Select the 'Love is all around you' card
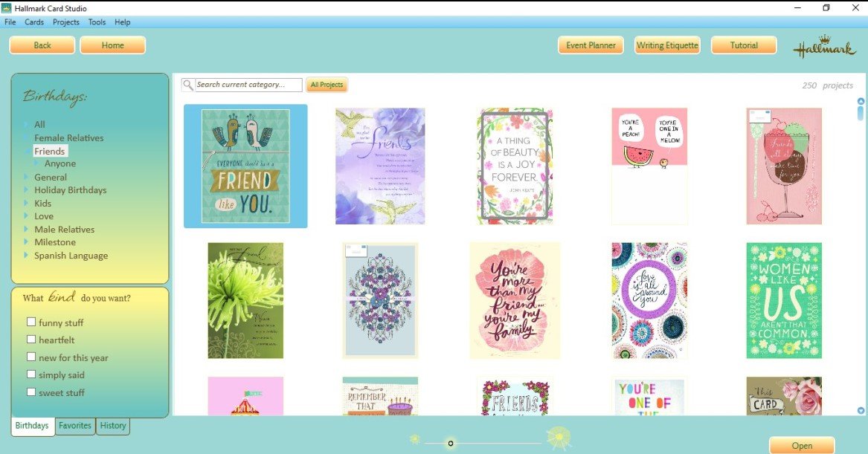 click(649, 300)
